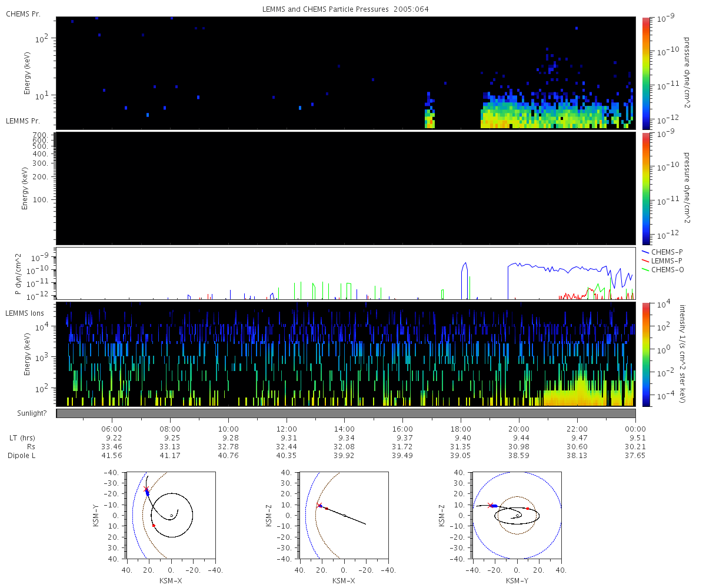Click the gray Sunlight indicator bar

click(346, 413)
